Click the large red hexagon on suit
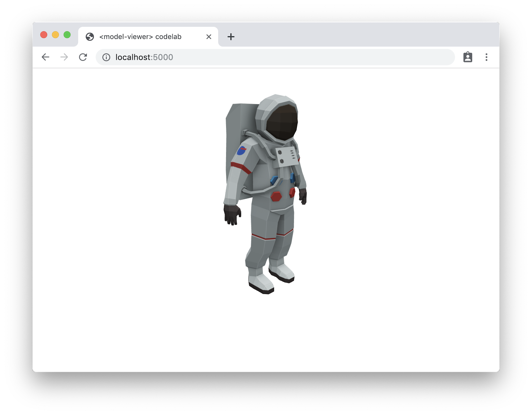 coord(276,196)
